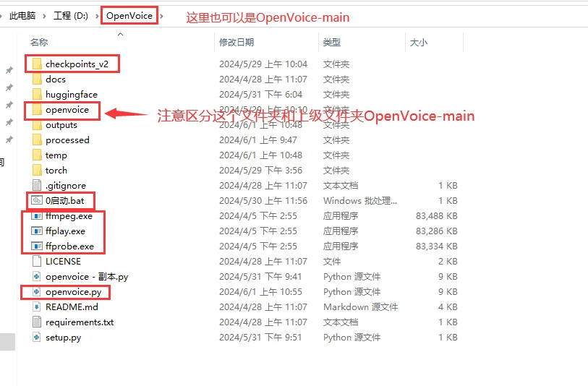Click 工程 (D:) in the breadcrumb

point(71,16)
